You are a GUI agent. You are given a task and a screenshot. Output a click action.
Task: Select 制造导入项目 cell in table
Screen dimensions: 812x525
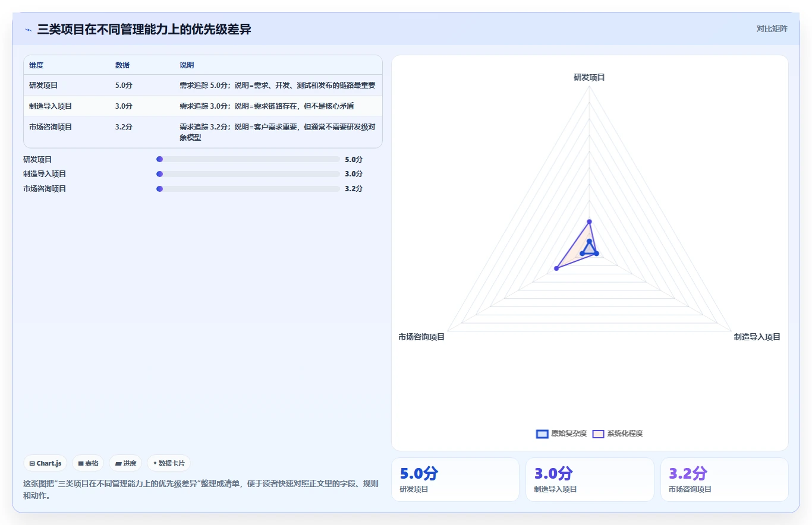pyautogui.click(x=51, y=106)
